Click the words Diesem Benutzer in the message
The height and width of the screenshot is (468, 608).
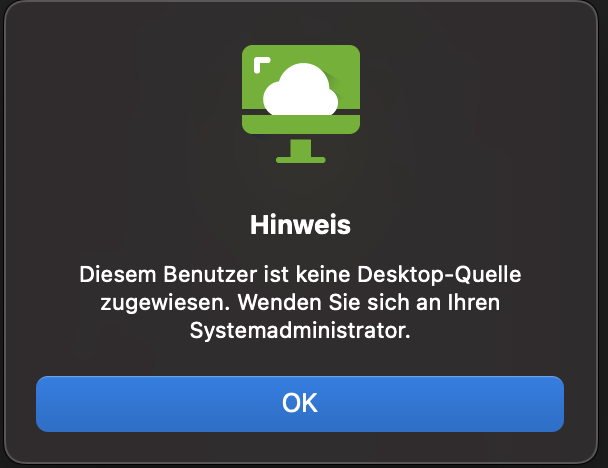[168, 275]
